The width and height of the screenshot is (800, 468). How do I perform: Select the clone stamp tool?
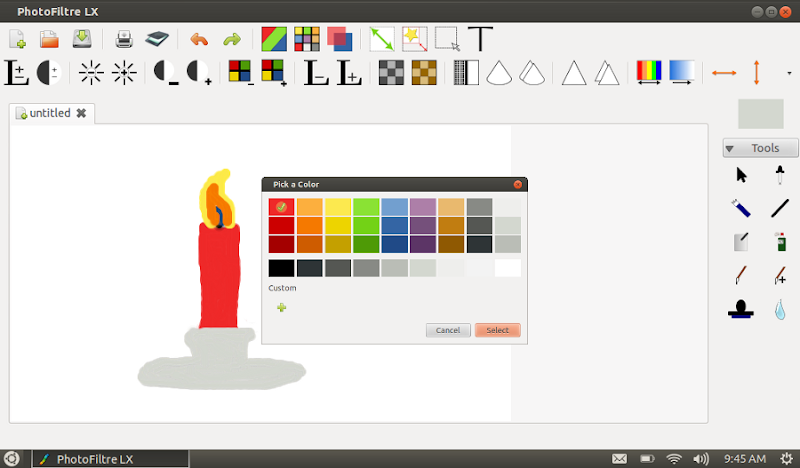pyautogui.click(x=741, y=309)
